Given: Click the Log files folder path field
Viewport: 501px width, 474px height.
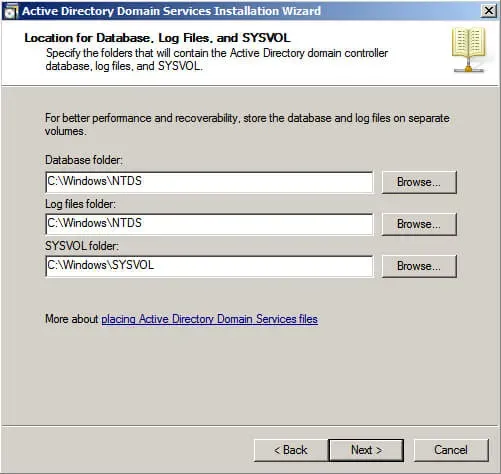Looking at the screenshot, I should [x=209, y=224].
